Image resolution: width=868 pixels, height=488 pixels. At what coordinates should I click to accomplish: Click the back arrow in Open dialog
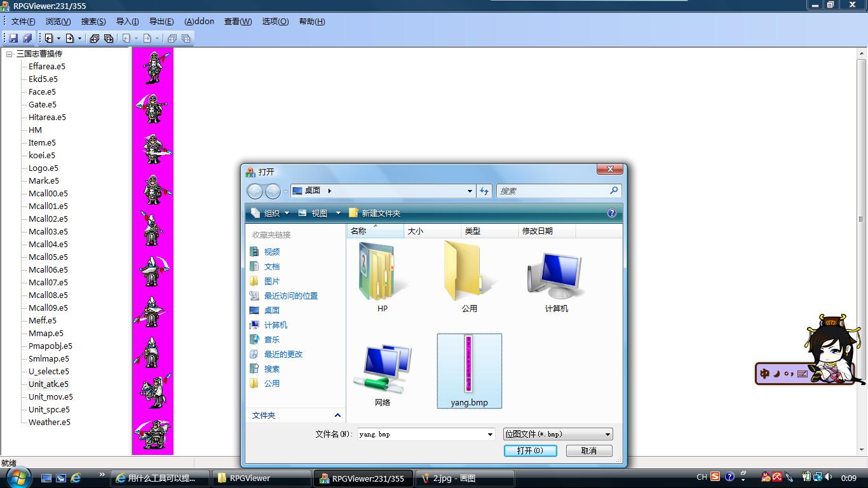(x=255, y=191)
